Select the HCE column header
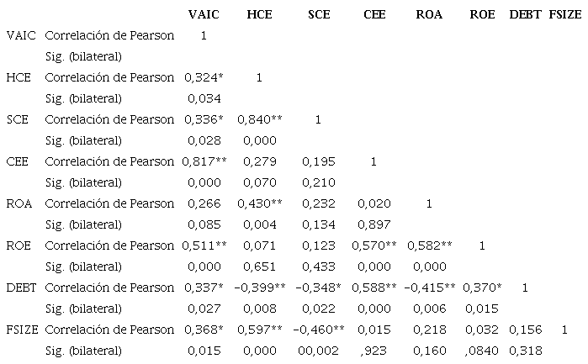The width and height of the screenshot is (588, 364). [x=259, y=14]
